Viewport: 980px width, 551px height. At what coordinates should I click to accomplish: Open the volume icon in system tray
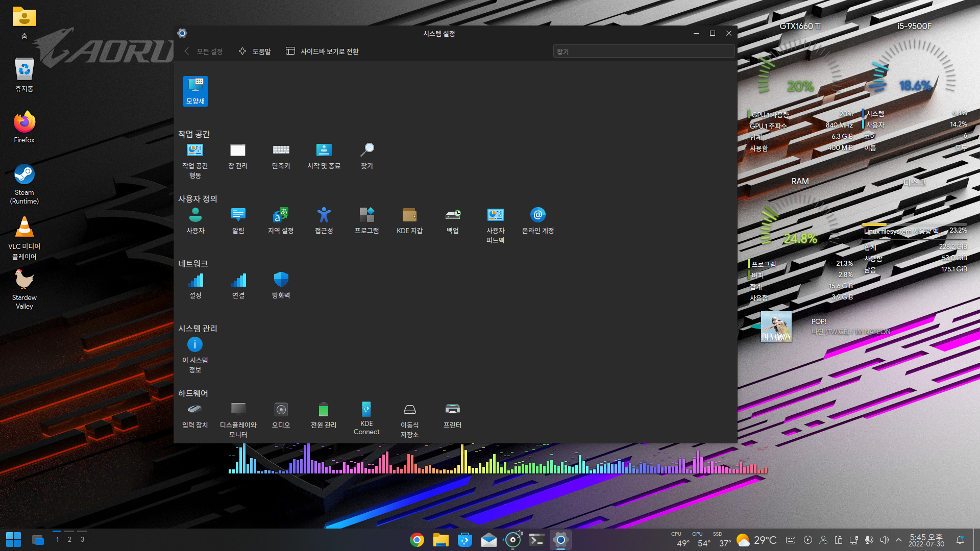(885, 540)
